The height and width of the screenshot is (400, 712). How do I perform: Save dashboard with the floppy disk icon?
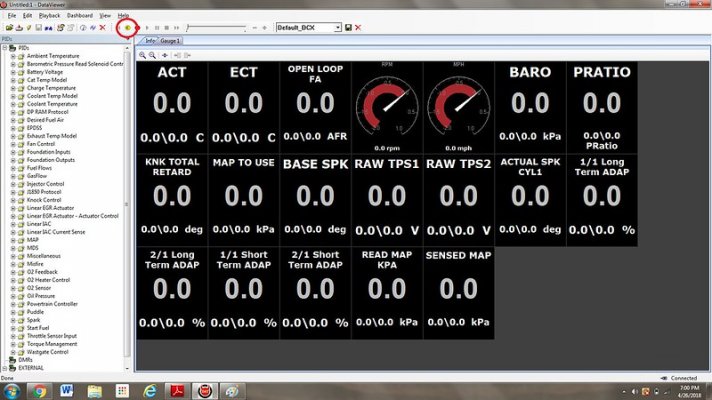point(348,28)
